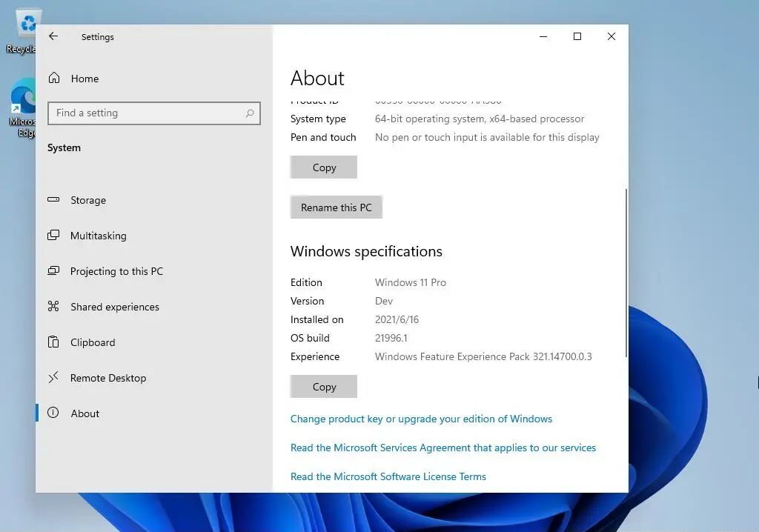Open Microsoft Software License Terms link

(x=388, y=476)
